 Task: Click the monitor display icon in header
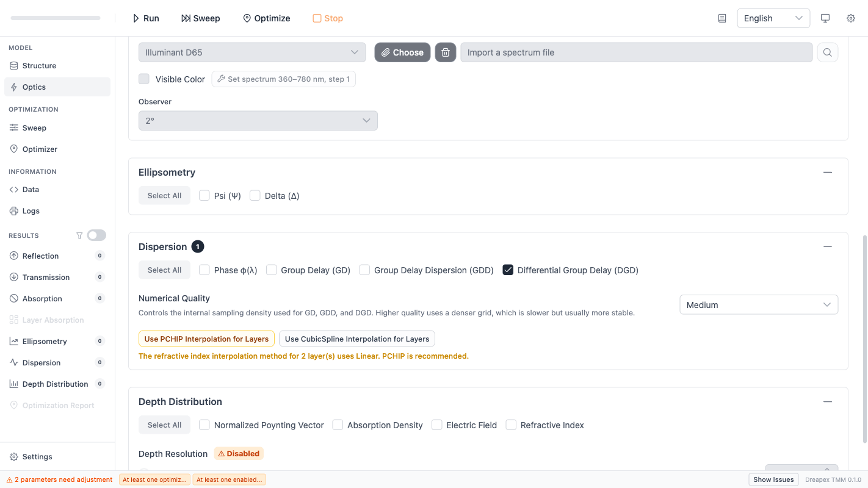tap(825, 18)
